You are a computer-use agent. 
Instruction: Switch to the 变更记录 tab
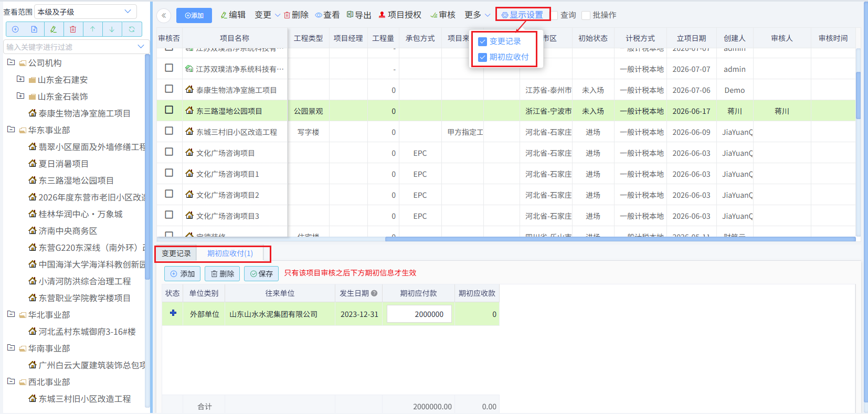(x=176, y=253)
